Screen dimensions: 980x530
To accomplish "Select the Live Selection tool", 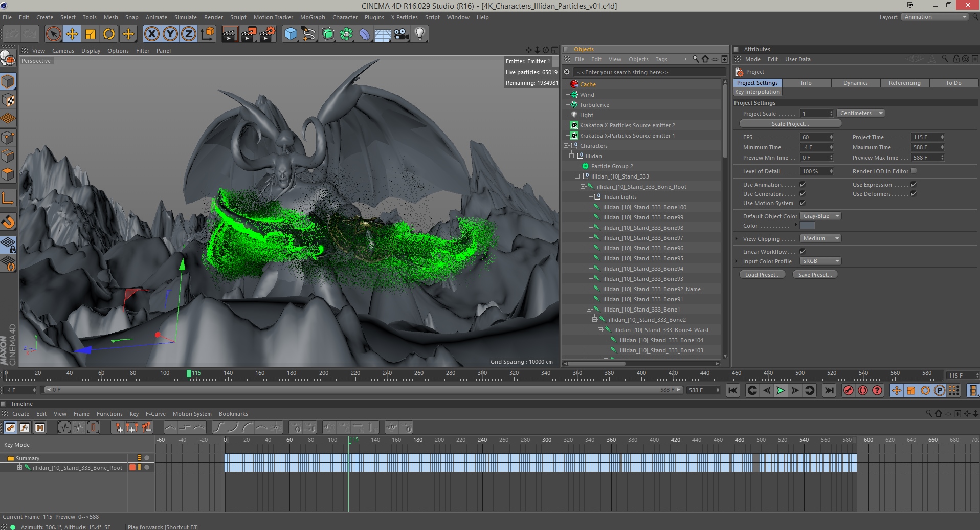I will coord(53,34).
